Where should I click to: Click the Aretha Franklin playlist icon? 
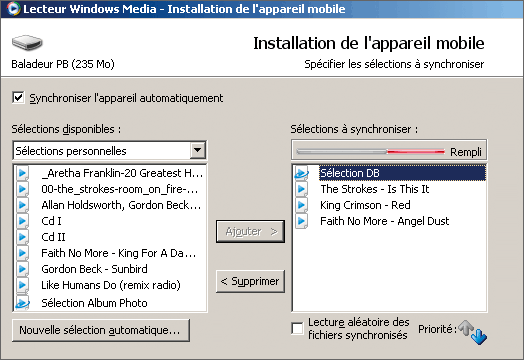point(22,173)
